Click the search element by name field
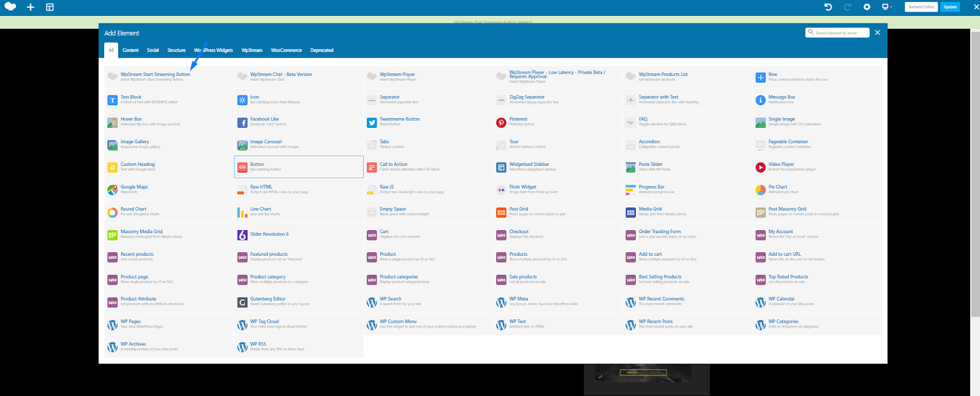 click(x=837, y=32)
